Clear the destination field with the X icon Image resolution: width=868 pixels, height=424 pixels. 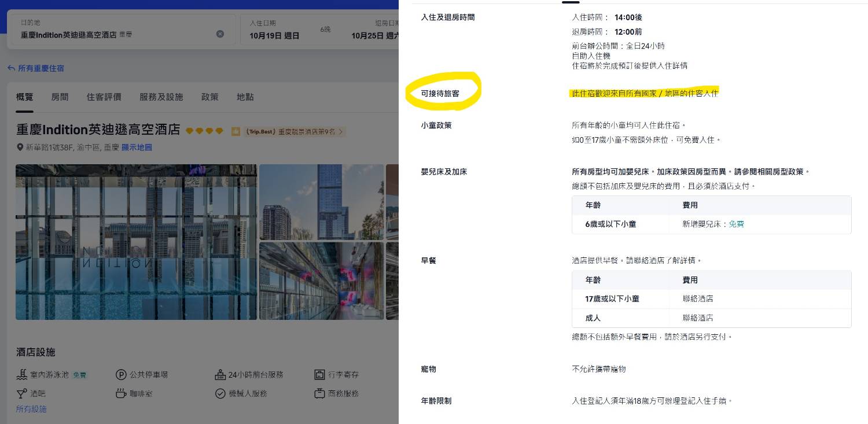point(220,34)
